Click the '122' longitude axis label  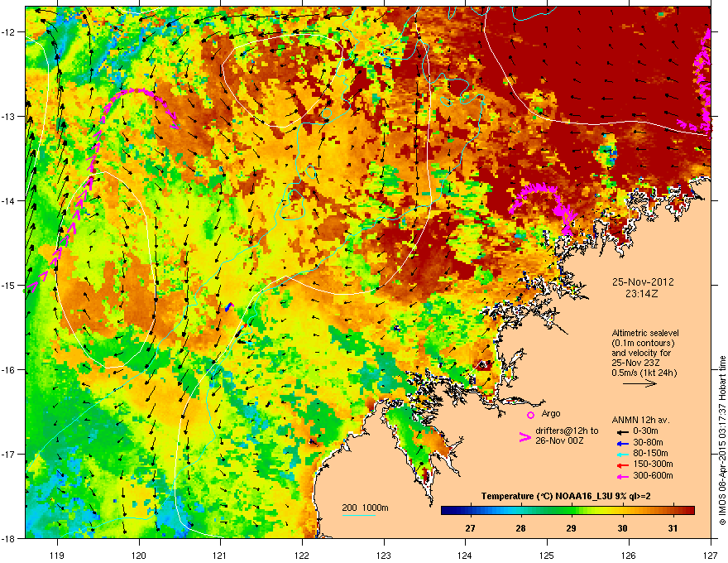coord(302,555)
